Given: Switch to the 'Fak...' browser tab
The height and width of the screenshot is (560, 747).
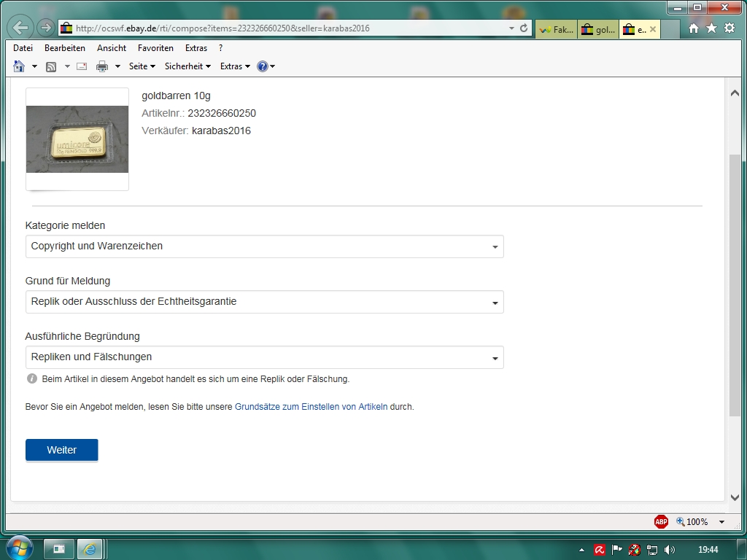Looking at the screenshot, I should (x=556, y=29).
